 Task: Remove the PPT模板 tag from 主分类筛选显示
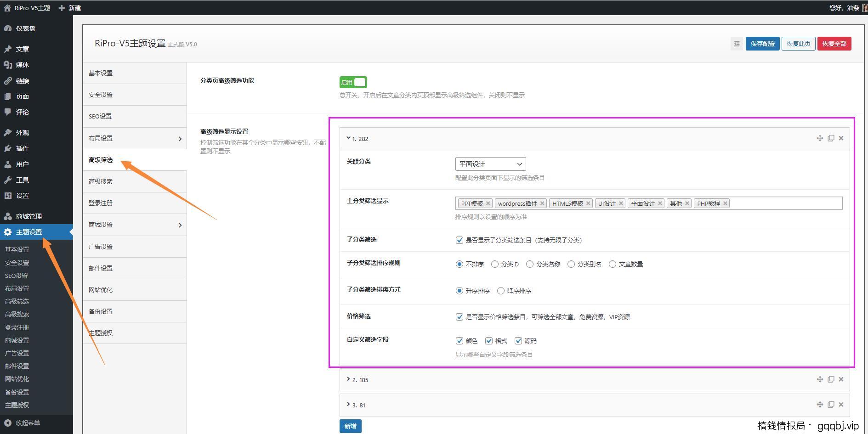click(x=488, y=203)
